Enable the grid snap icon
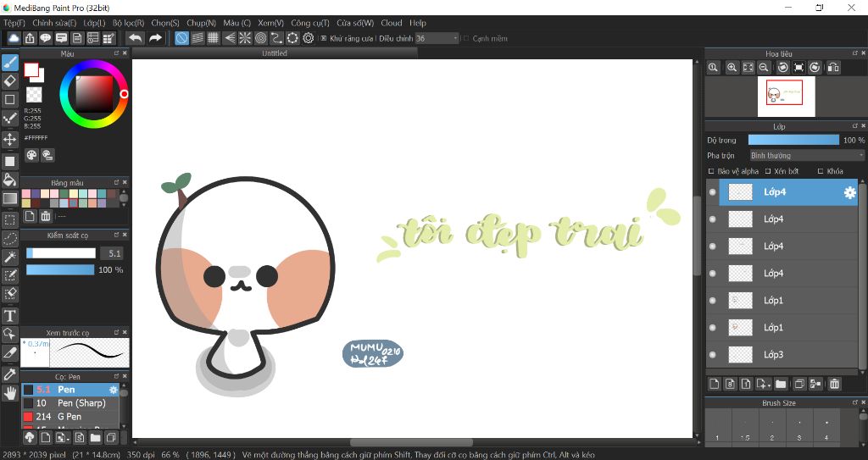Viewport: 868px width, 460px height. pos(213,38)
